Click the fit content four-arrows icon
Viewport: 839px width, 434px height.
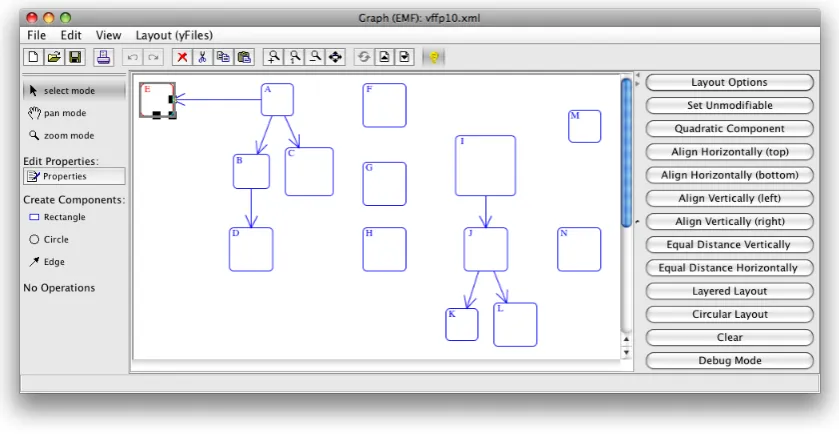pos(335,57)
